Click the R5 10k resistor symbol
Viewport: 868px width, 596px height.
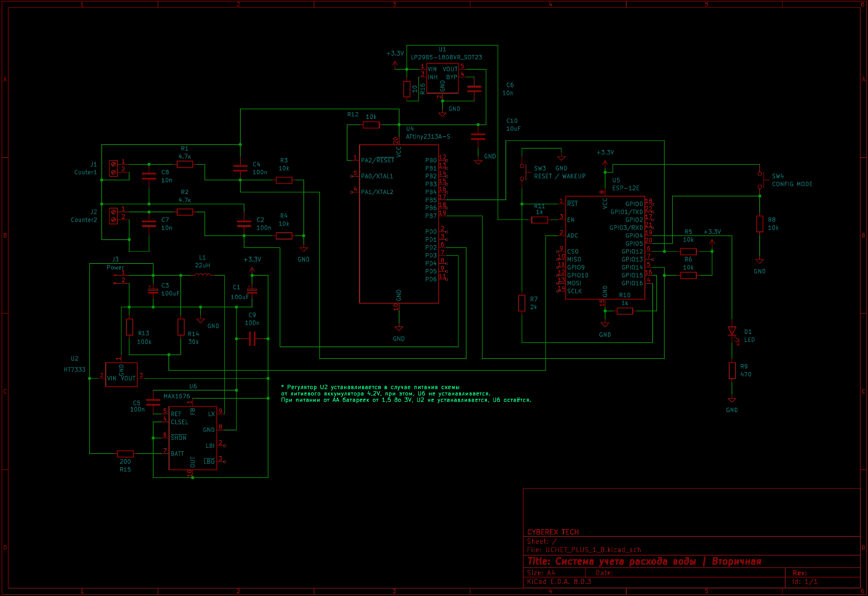point(688,251)
